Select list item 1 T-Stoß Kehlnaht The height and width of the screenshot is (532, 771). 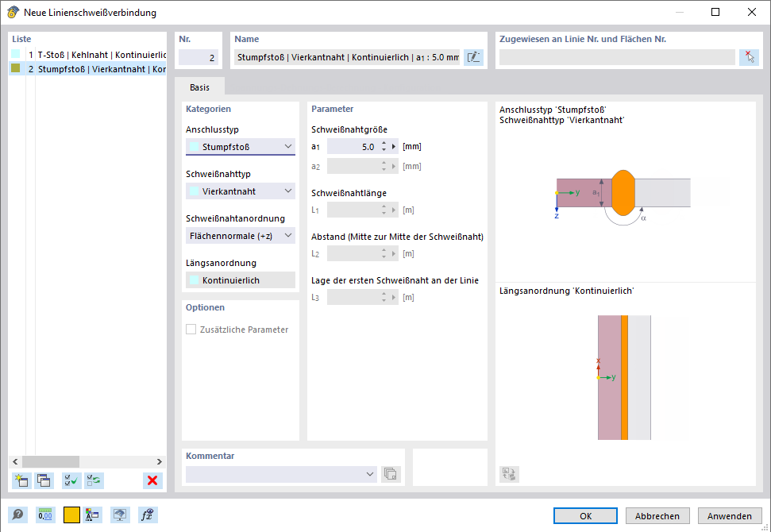coord(87,55)
